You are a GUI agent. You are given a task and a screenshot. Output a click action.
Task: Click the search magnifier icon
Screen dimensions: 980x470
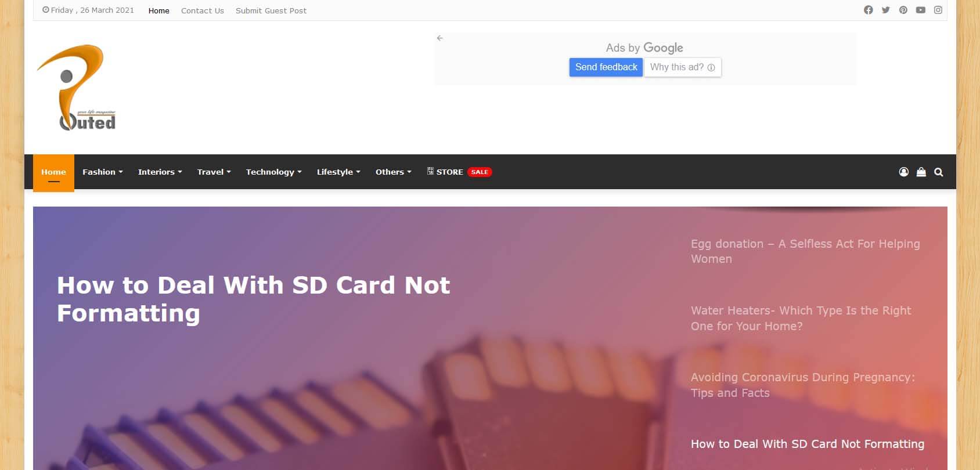coord(938,172)
